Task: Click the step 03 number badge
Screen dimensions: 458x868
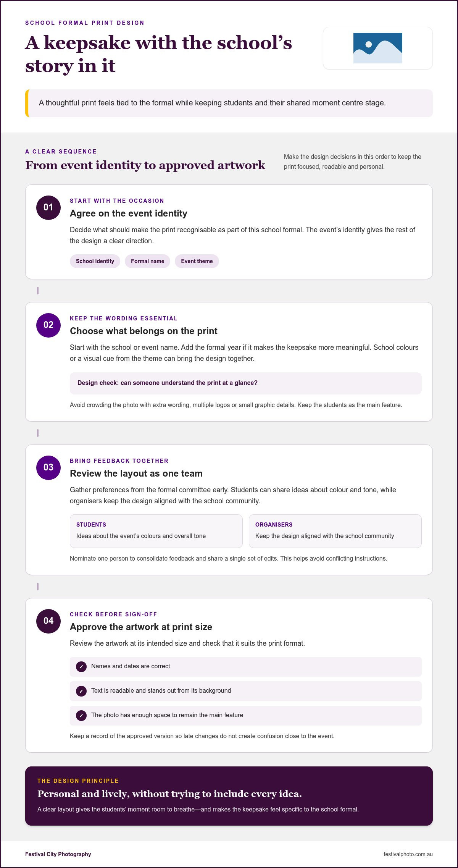Action: (x=48, y=468)
